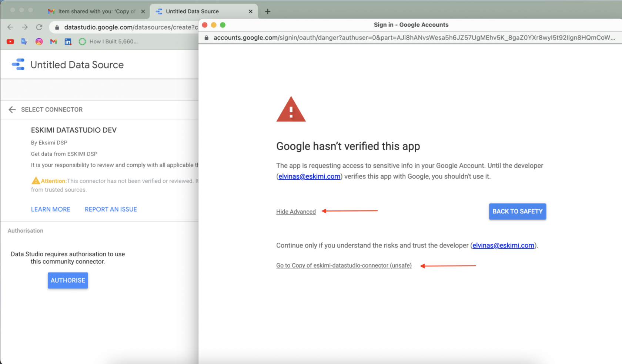This screenshot has width=622, height=364.
Task: Rename the Untitled Data Source title
Action: click(x=77, y=65)
